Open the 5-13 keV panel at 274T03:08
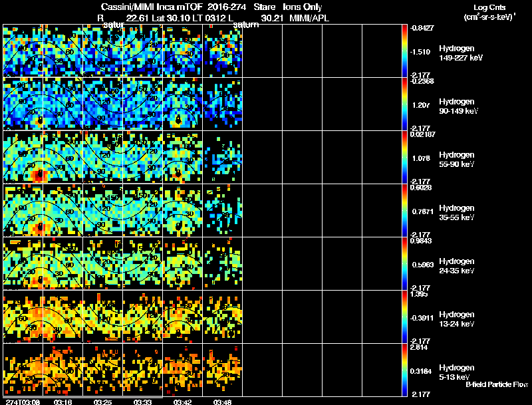The width and height of the screenshot is (532, 405). click(23, 370)
